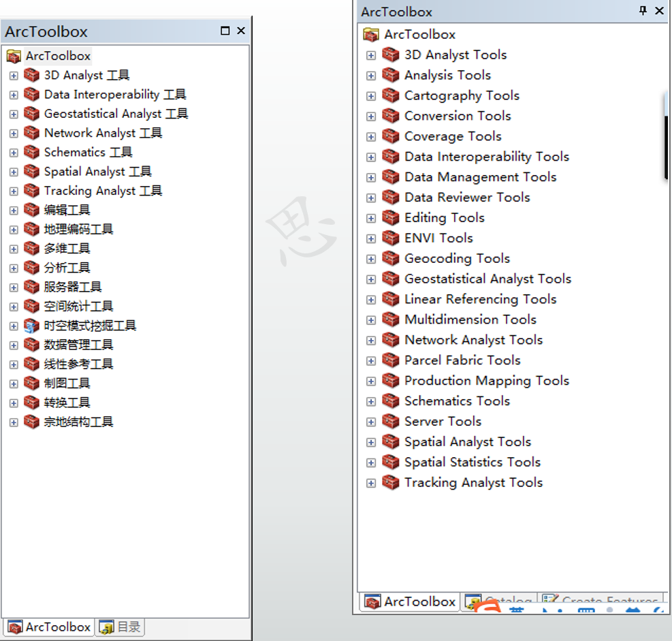672x641 pixels.
Task: Switch to the 目录 tab
Action: (120, 627)
